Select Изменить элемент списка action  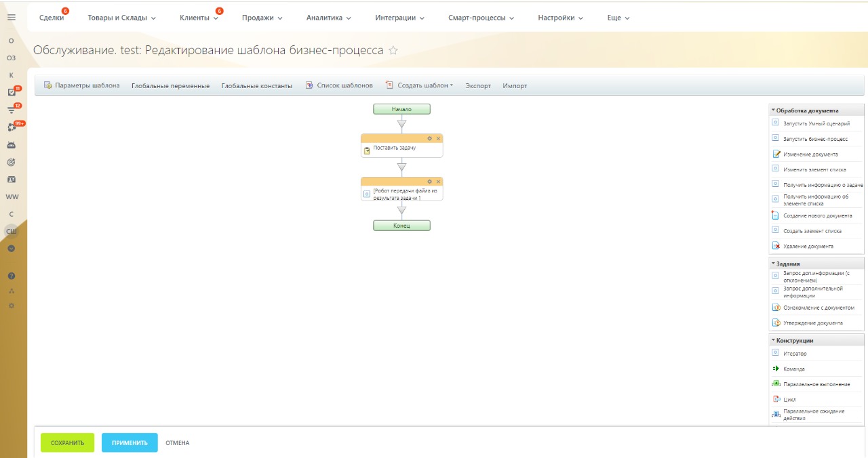[x=816, y=169]
